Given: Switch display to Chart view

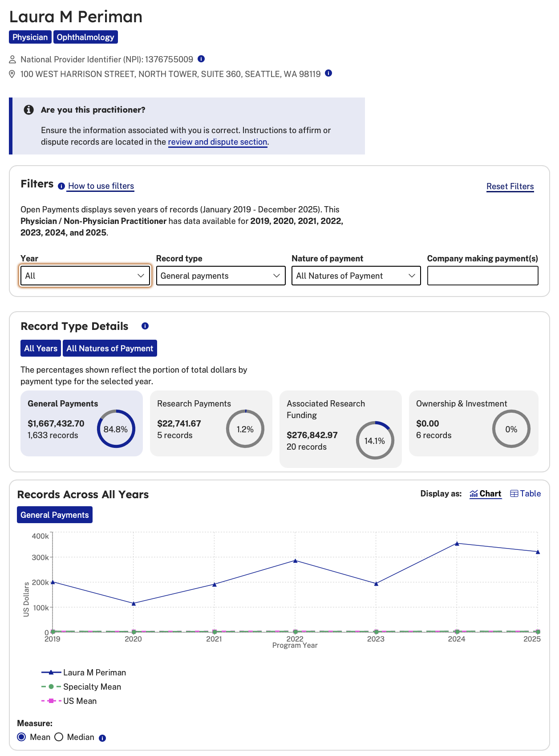Looking at the screenshot, I should tap(486, 494).
